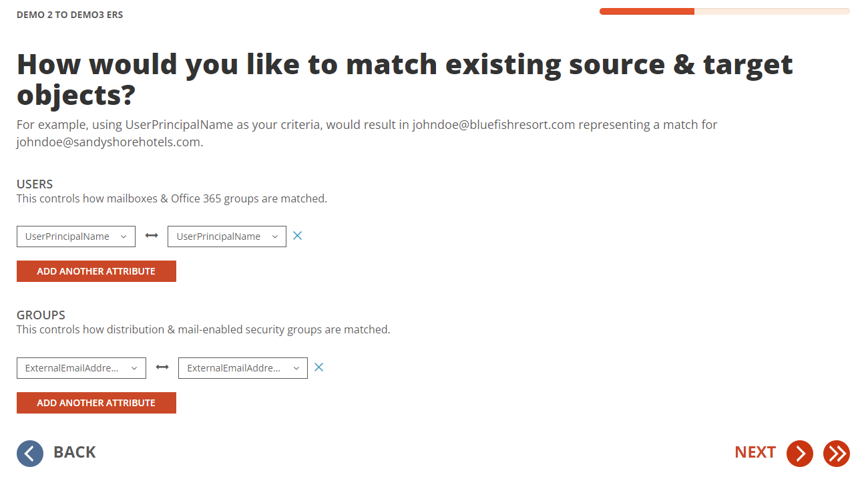The width and height of the screenshot is (868, 477).
Task: Remove the Users UserPrincipalName attribute mapping
Action: point(298,236)
